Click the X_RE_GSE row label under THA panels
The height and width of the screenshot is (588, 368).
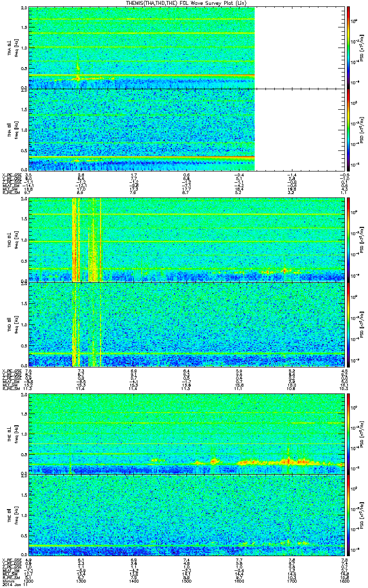coord(11,174)
